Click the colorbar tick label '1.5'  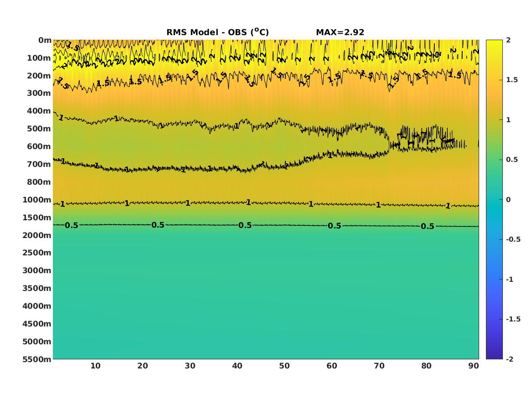point(512,80)
